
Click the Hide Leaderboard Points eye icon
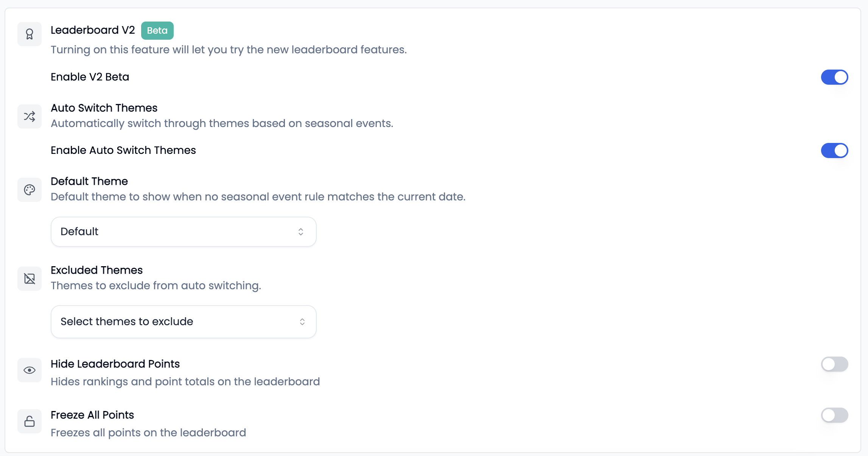30,370
